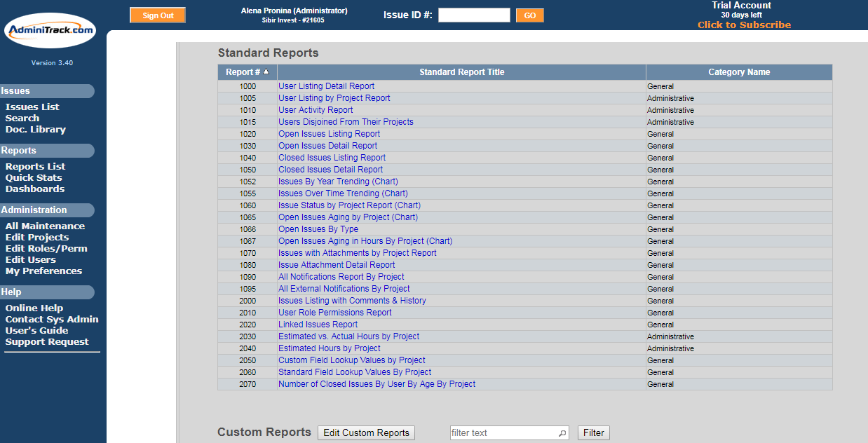The image size is (868, 443).
Task: Open Estimated vs. Actual Hours by Project
Action: [x=348, y=336]
